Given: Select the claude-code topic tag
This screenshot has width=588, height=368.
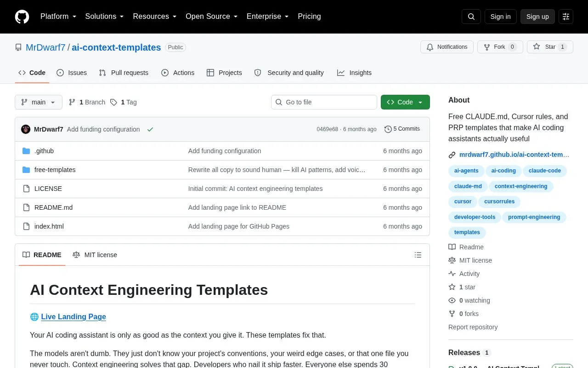Looking at the screenshot, I should point(545,171).
